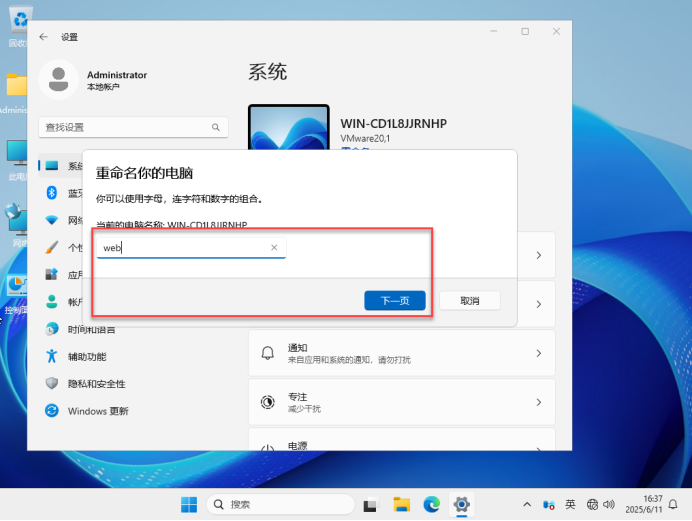Launch Microsoft Edge from the taskbar
692x521 pixels.
pyautogui.click(x=431, y=504)
